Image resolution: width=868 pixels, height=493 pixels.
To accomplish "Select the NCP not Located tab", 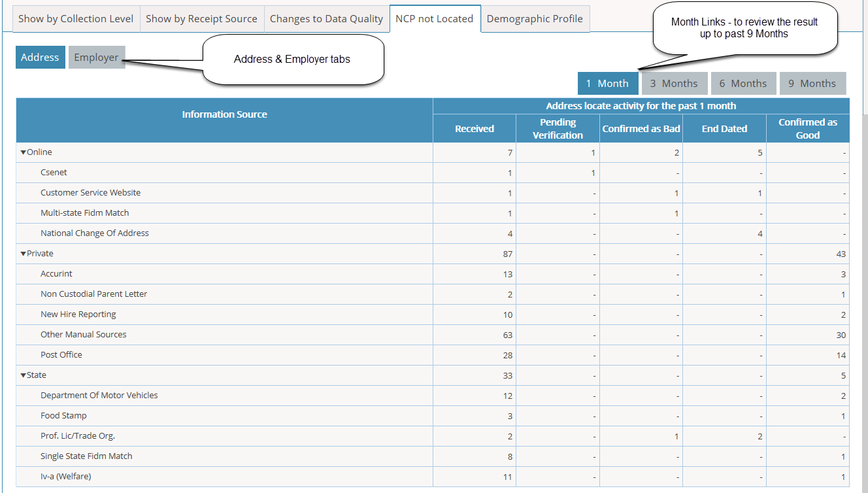I will pyautogui.click(x=435, y=19).
